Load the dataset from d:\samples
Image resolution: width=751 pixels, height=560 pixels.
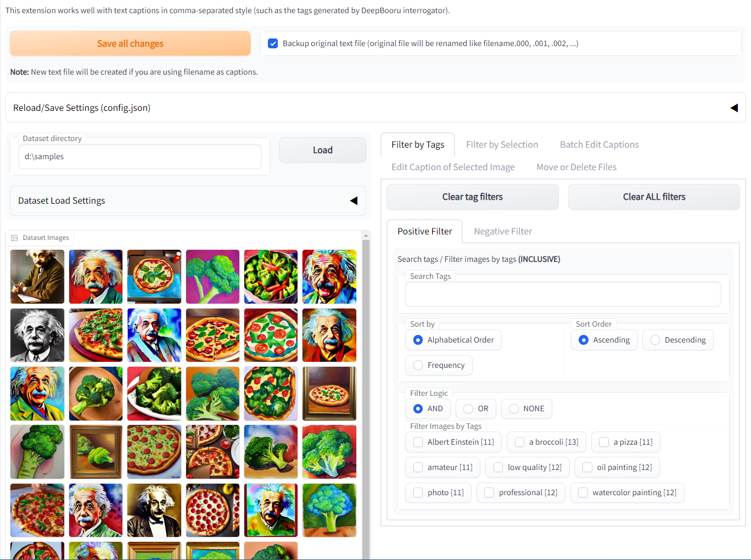pyautogui.click(x=322, y=150)
